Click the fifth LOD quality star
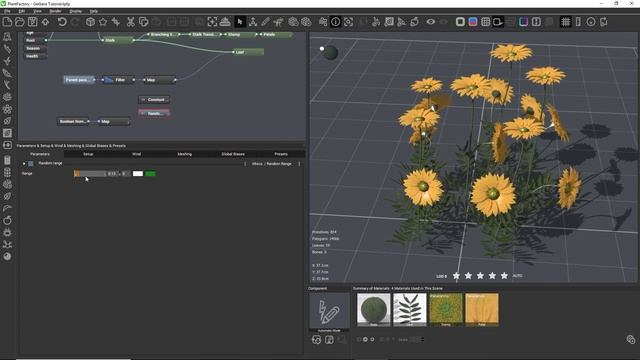This screenshot has width=640, height=360. [x=504, y=276]
